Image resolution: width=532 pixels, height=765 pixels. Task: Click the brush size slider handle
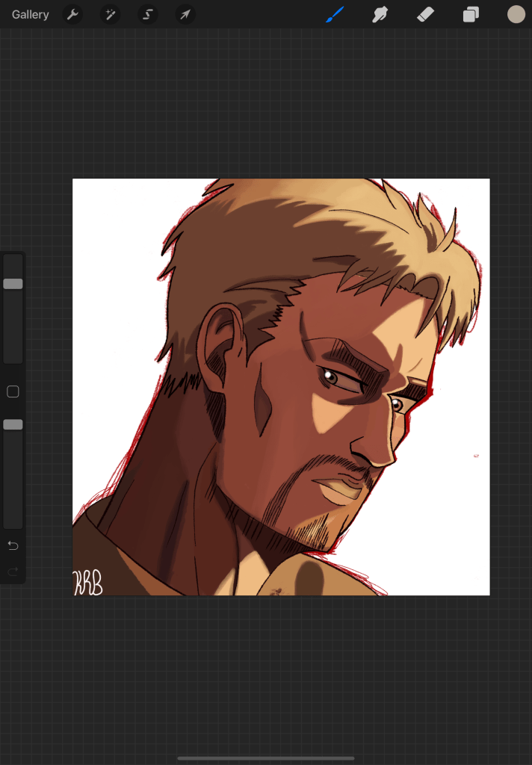pyautogui.click(x=13, y=284)
